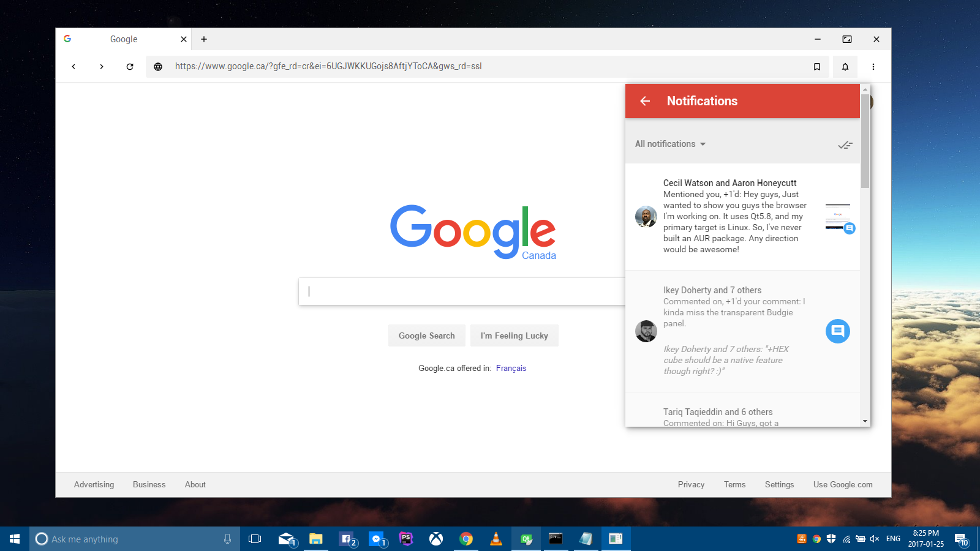Click the blue comment icon for Ikey Doherty's notification
Image resolution: width=980 pixels, height=551 pixels.
838,331
